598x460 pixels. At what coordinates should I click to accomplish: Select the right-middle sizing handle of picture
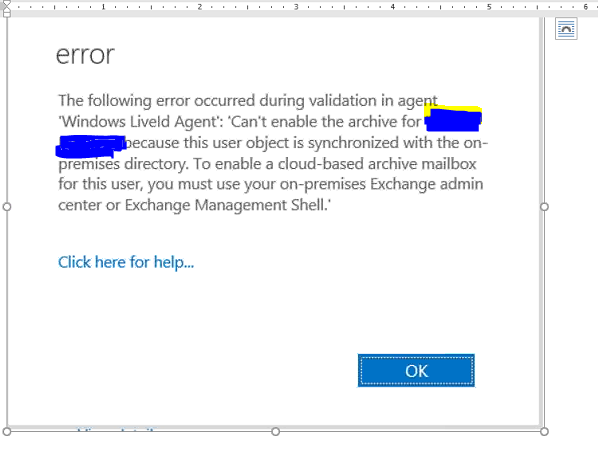pyautogui.click(x=544, y=207)
